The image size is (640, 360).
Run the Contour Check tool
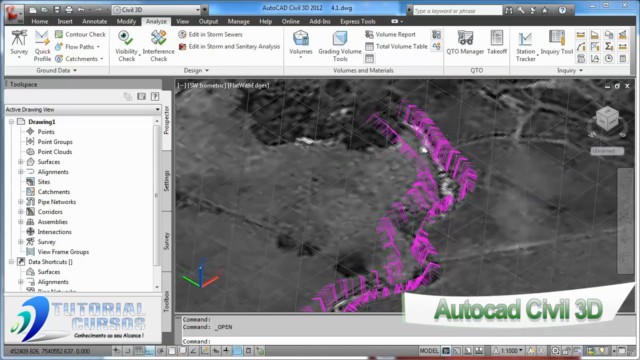(x=80, y=35)
